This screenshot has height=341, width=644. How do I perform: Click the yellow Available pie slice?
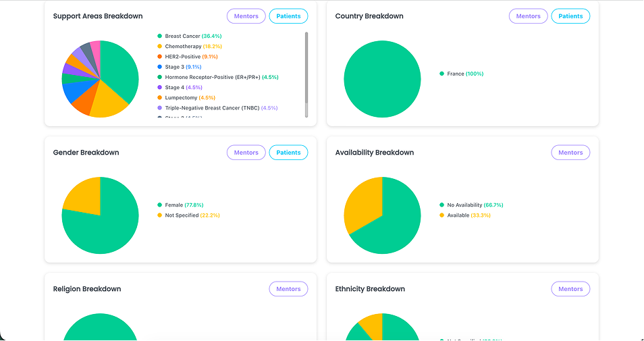click(x=361, y=205)
